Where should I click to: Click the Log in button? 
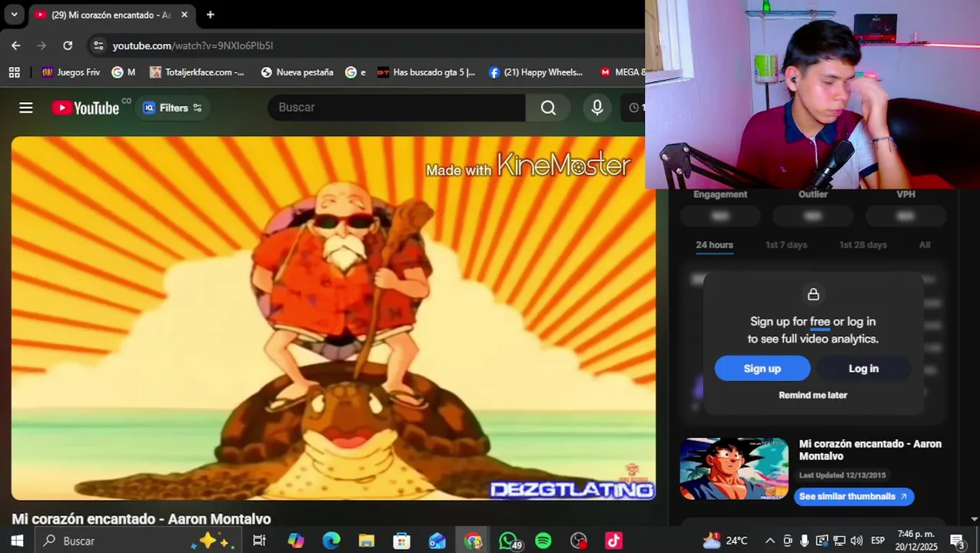tap(863, 369)
